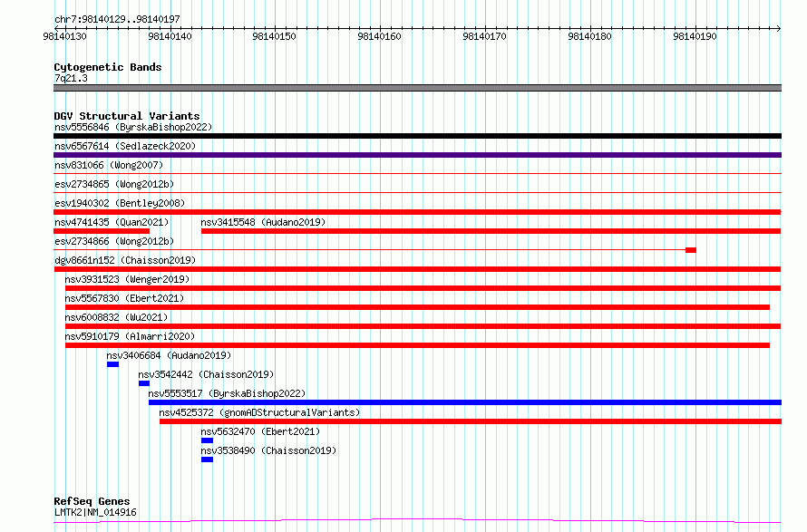This screenshot has width=807, height=532.
Task: Click the red dgv8661n152 variant bar
Action: pos(417,269)
